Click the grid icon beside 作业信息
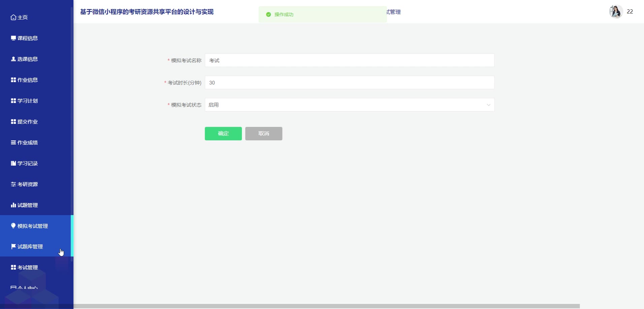The width and height of the screenshot is (644, 309). pos(13,80)
